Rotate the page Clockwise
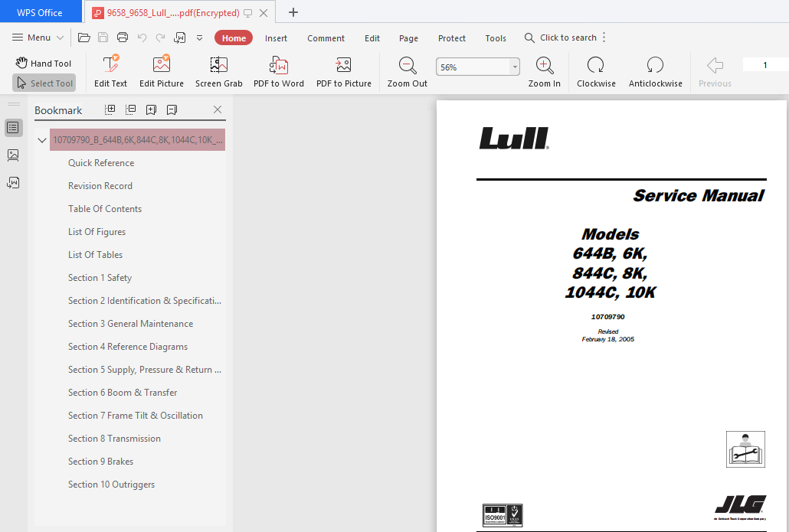The image size is (789, 532). pyautogui.click(x=596, y=71)
